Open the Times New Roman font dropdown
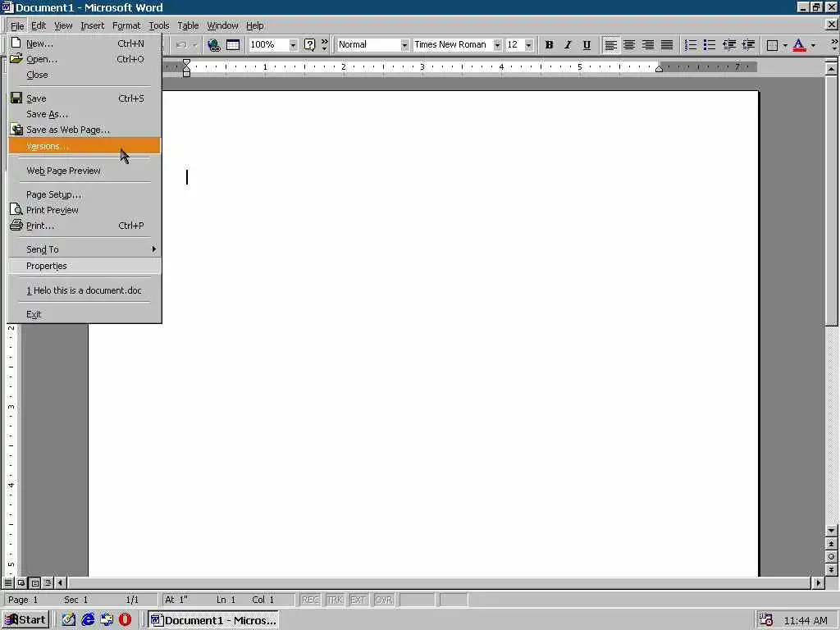 point(497,45)
